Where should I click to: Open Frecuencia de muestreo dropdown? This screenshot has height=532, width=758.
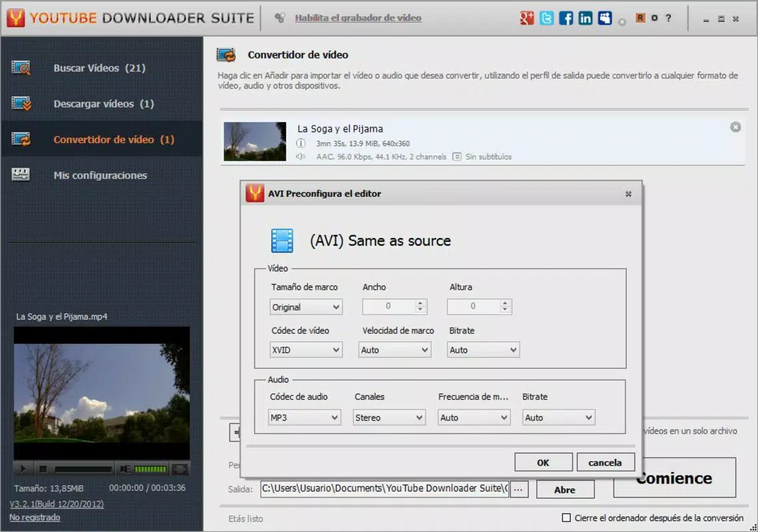click(473, 418)
